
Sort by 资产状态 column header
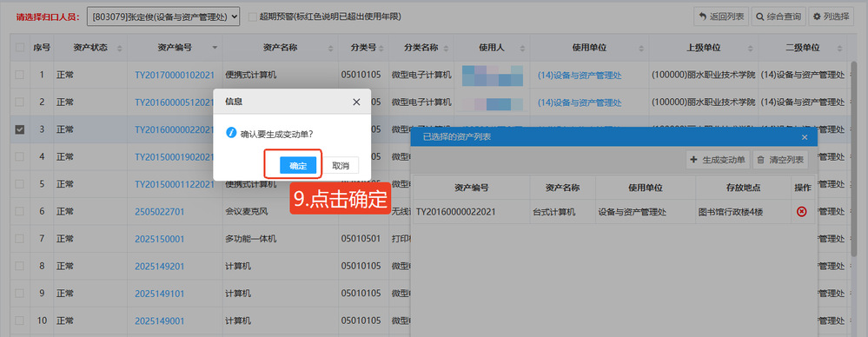pos(90,48)
